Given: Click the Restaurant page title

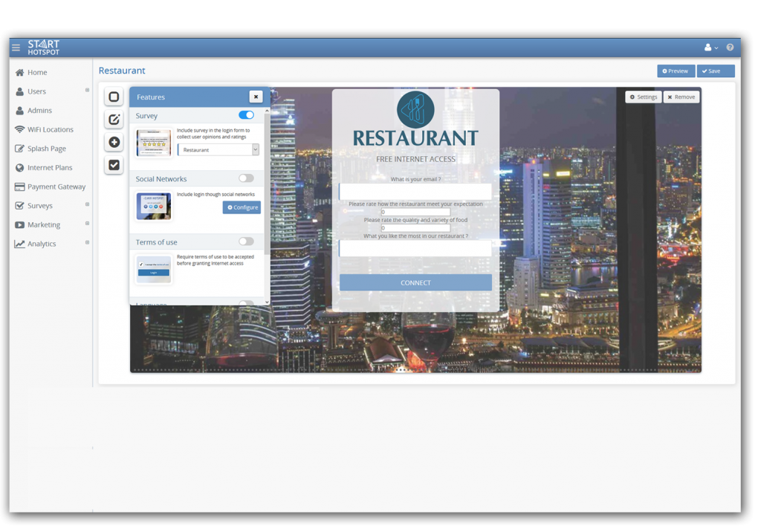Looking at the screenshot, I should point(122,71).
